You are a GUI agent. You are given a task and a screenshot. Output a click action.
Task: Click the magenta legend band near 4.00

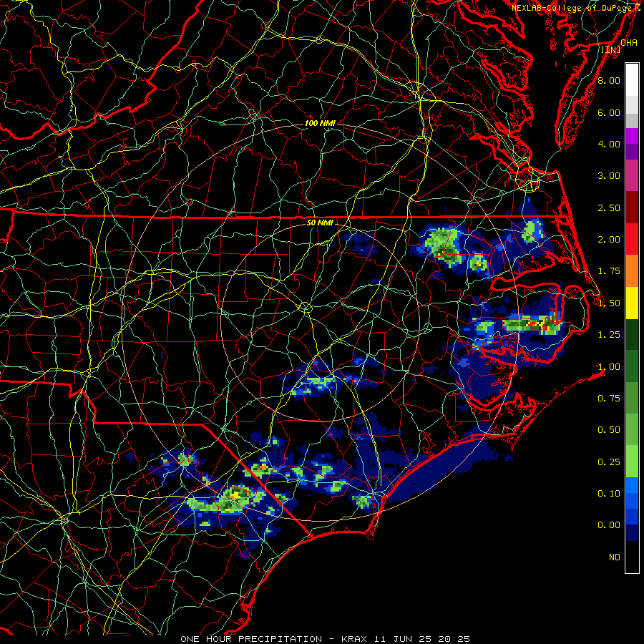click(632, 136)
